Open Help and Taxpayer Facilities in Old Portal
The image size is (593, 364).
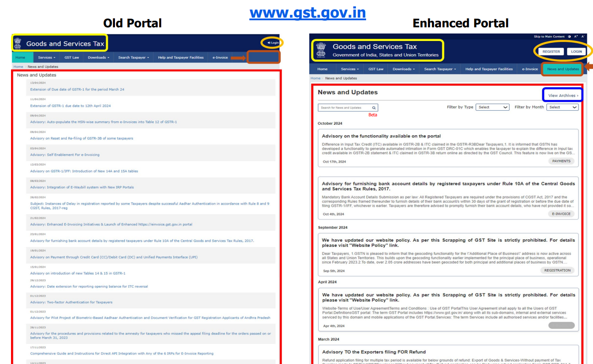(x=181, y=57)
